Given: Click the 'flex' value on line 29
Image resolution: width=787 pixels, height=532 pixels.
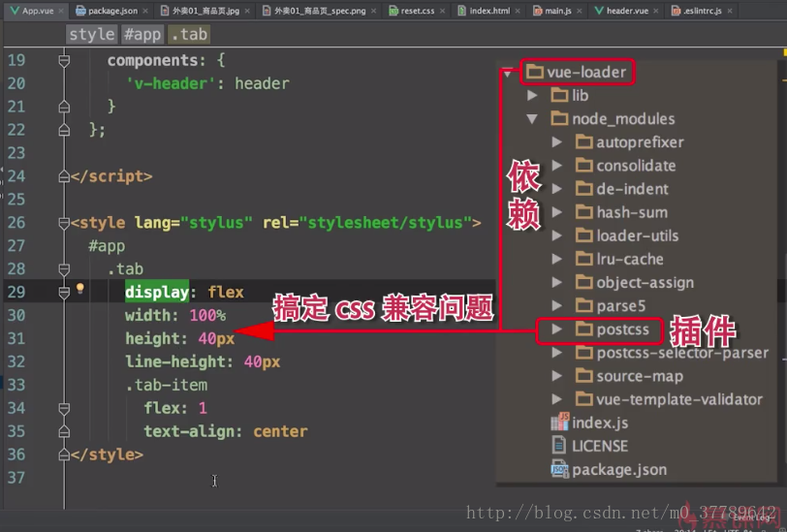Looking at the screenshot, I should click(226, 292).
